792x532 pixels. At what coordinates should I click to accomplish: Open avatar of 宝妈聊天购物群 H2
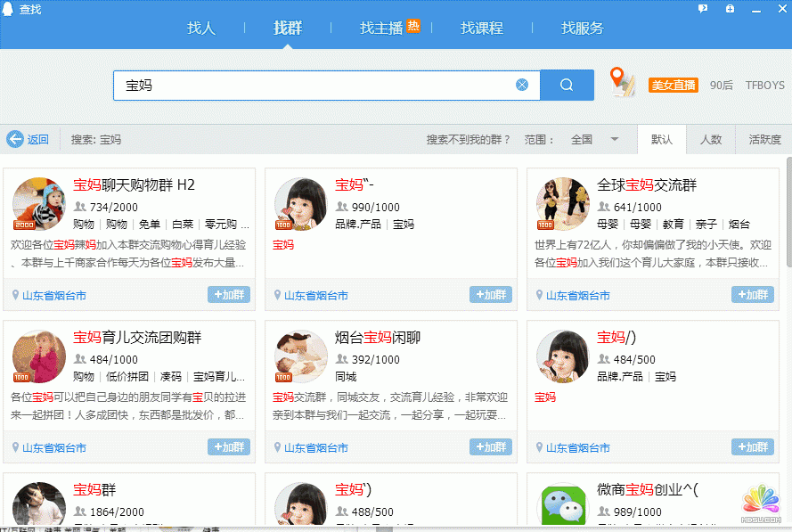(x=38, y=204)
